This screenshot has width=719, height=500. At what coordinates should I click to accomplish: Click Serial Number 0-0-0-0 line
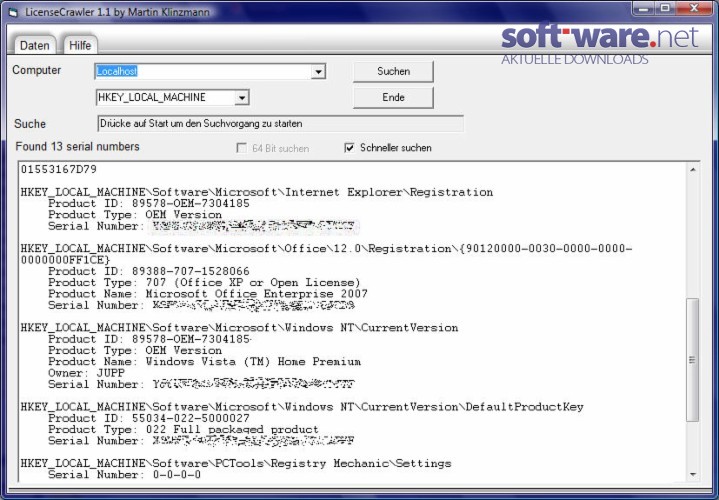point(124,474)
